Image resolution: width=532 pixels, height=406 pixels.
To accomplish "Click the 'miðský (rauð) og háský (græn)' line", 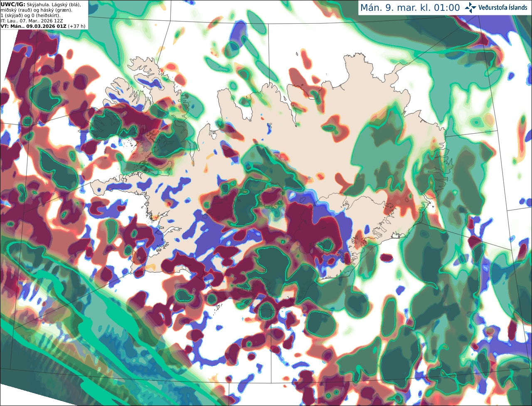I will [x=36, y=10].
